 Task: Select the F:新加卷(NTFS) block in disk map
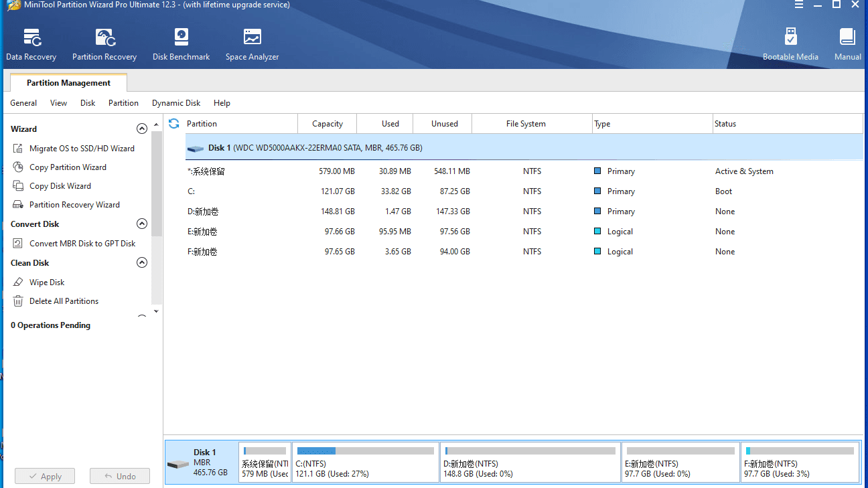tap(800, 462)
